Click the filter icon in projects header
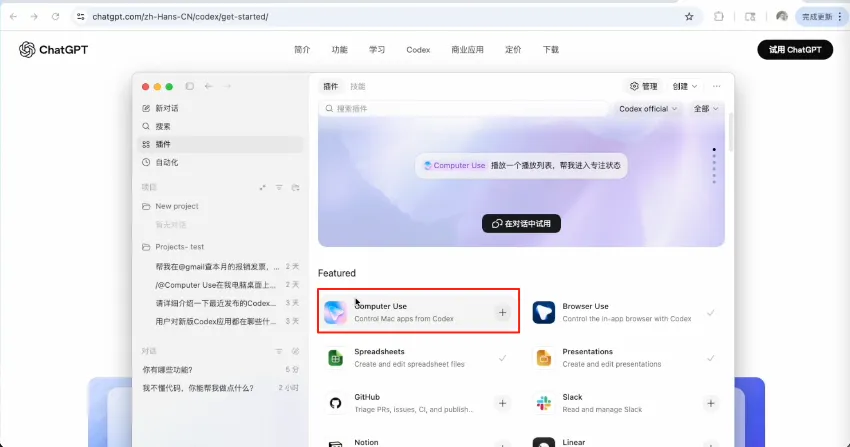Viewport: 850px width, 447px height. [x=279, y=187]
